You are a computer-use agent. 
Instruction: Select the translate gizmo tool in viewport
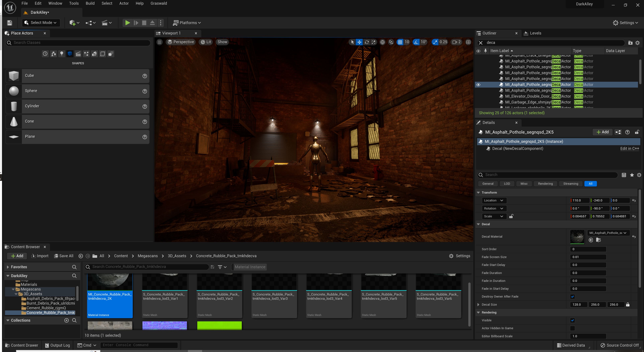point(359,42)
